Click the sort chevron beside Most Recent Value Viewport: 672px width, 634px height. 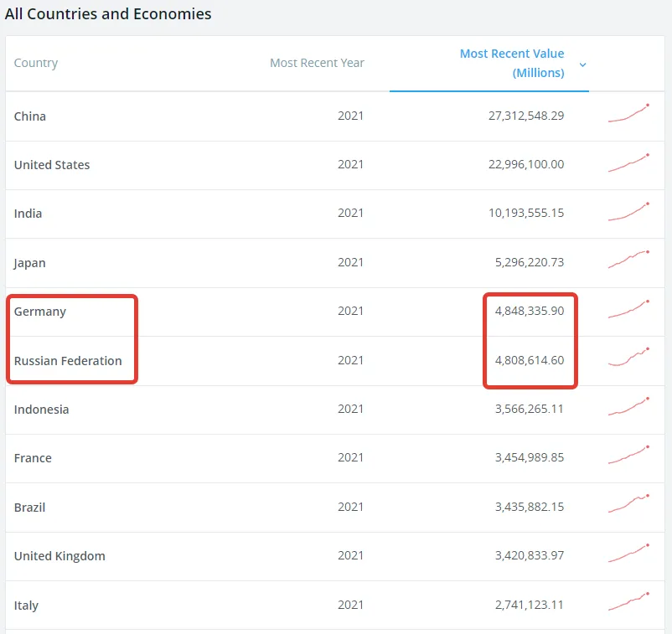(582, 64)
